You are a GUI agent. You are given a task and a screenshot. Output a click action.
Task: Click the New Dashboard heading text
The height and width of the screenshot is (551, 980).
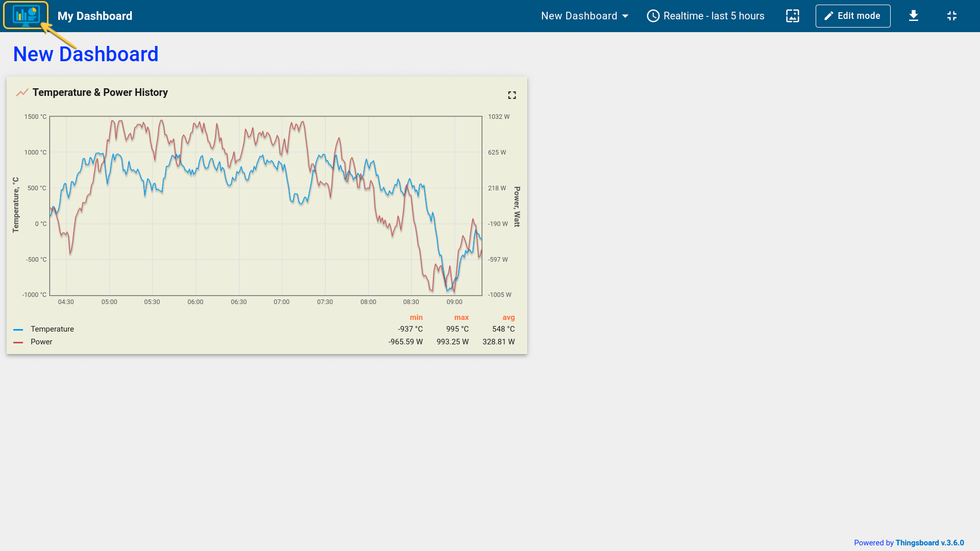click(x=86, y=54)
